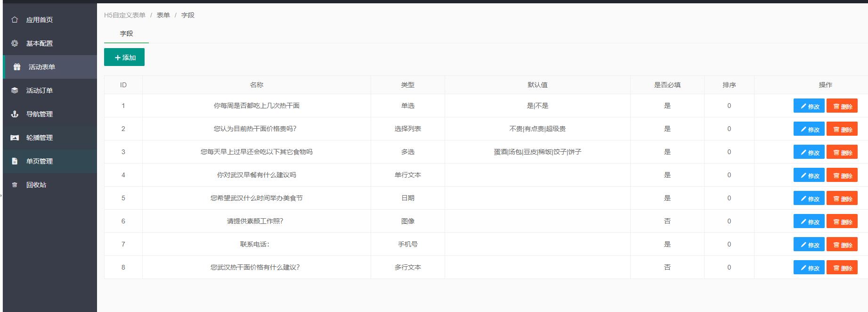Click the gift icon beside 活动表单
The width and height of the screenshot is (868, 312).
pyautogui.click(x=17, y=67)
